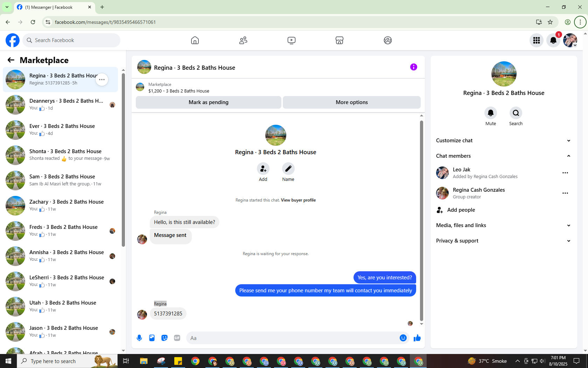
Task: Edit chat Name pencil icon
Action: click(288, 169)
